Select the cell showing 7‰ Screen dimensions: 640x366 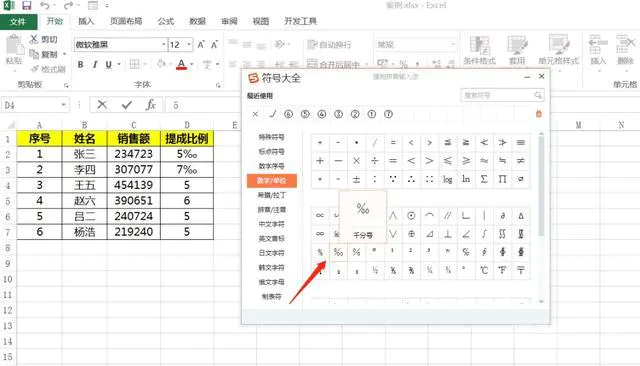click(x=187, y=170)
